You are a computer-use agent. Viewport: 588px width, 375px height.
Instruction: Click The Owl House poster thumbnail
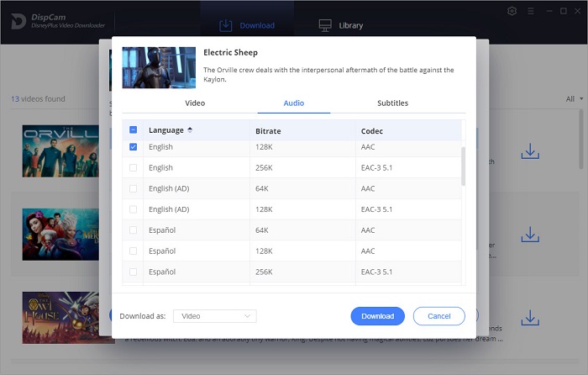pos(60,318)
